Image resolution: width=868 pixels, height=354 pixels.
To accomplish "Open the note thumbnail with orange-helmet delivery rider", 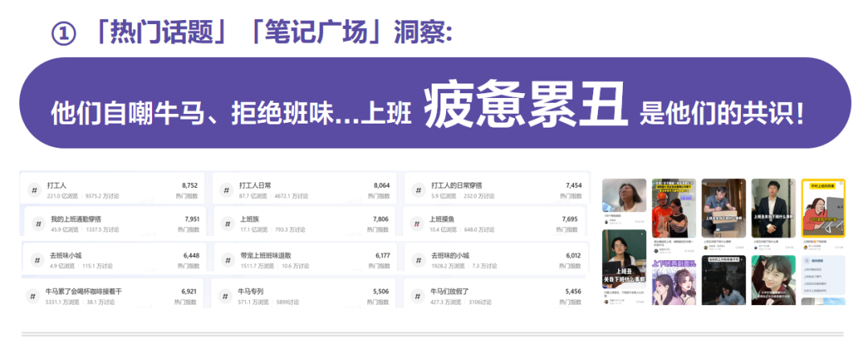I will tap(674, 208).
